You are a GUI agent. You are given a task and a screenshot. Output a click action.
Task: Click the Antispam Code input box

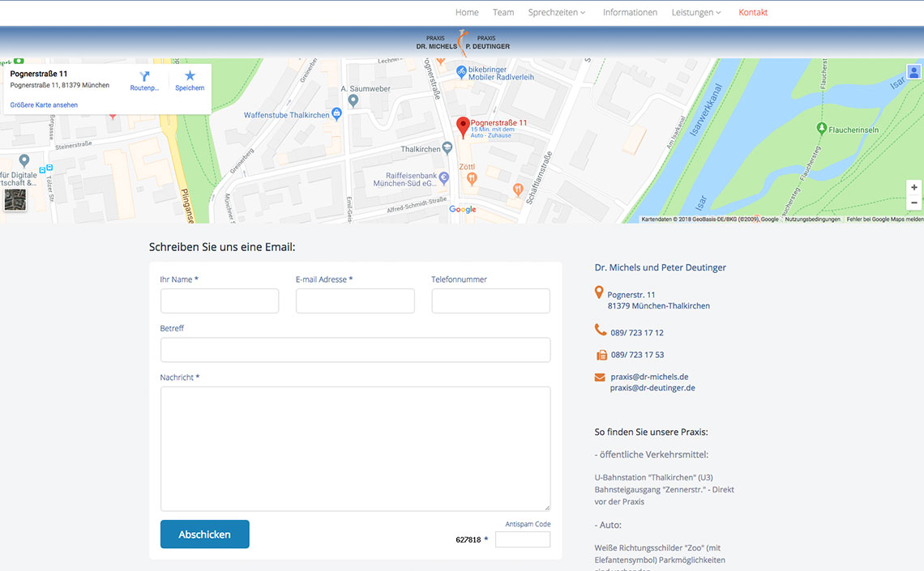(523, 539)
